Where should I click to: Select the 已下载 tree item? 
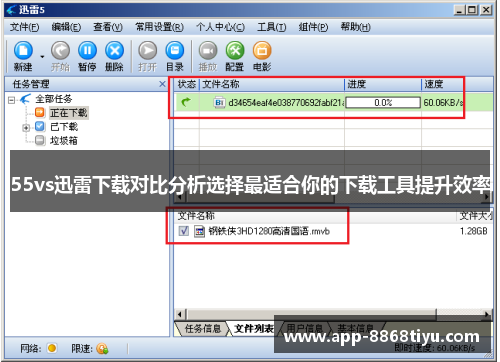(64, 127)
